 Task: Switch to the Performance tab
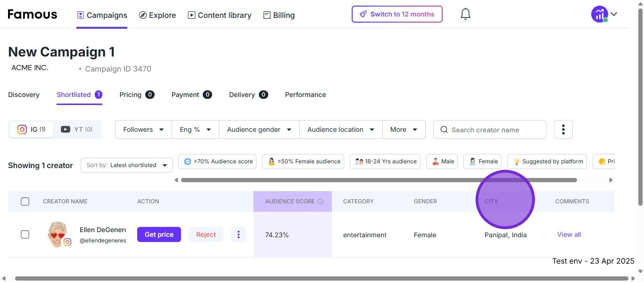[x=305, y=95]
